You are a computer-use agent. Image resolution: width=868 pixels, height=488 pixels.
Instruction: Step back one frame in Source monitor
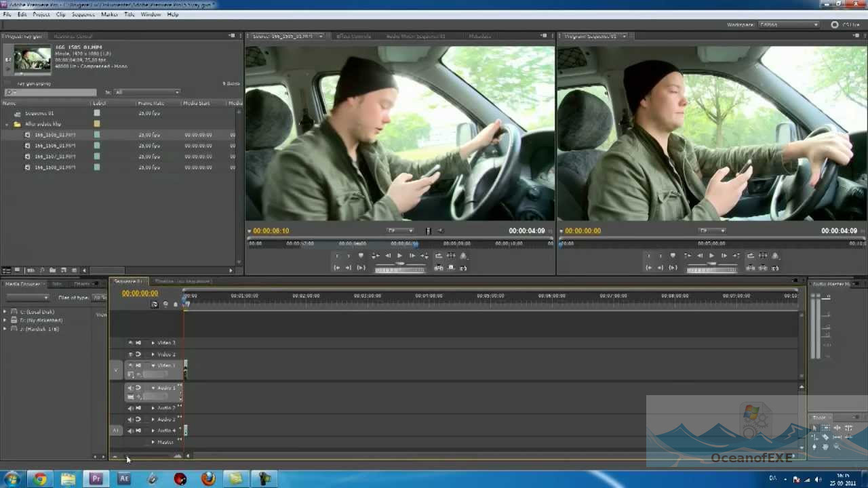coord(388,256)
